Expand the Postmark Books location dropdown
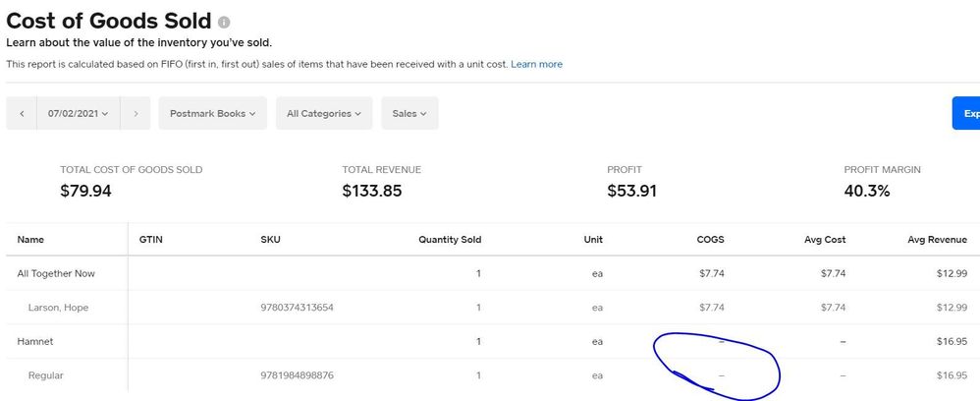The height and width of the screenshot is (401, 980). 212,113
